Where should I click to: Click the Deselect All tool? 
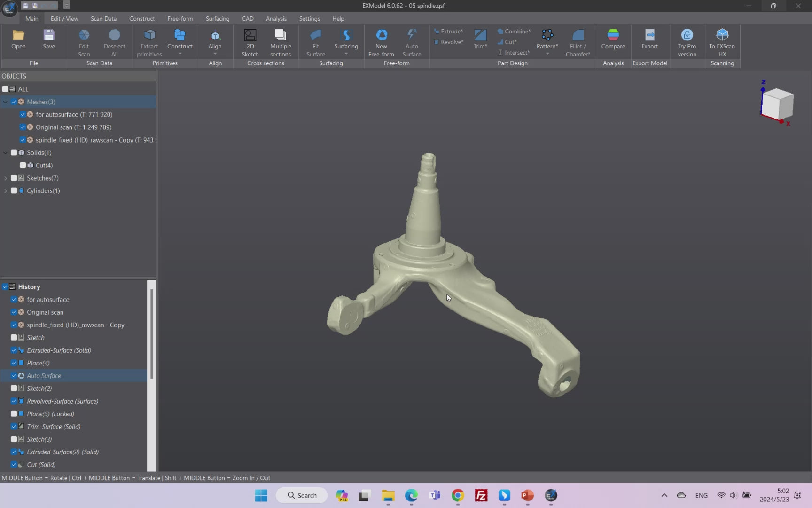tap(114, 43)
